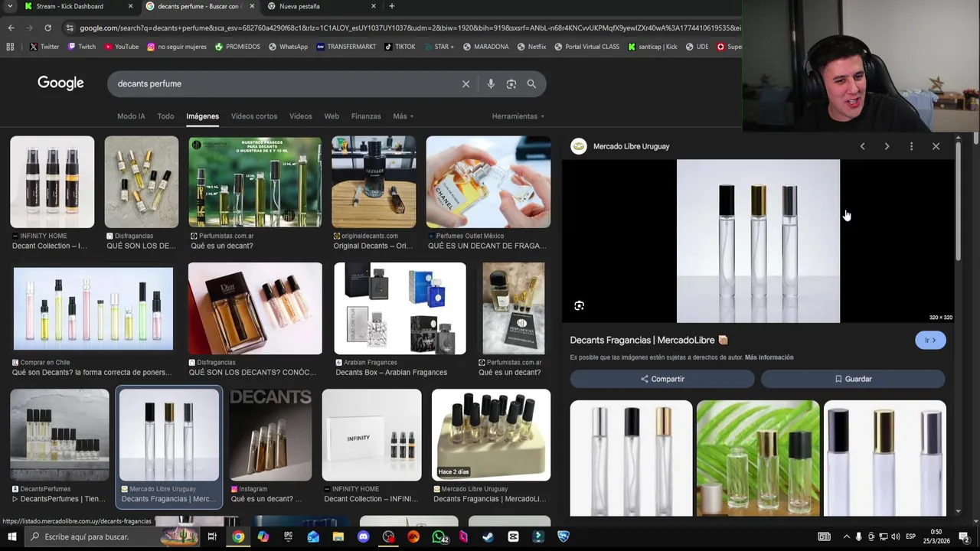The width and height of the screenshot is (980, 551).
Task: Open Task View on the taskbar
Action: (212, 536)
